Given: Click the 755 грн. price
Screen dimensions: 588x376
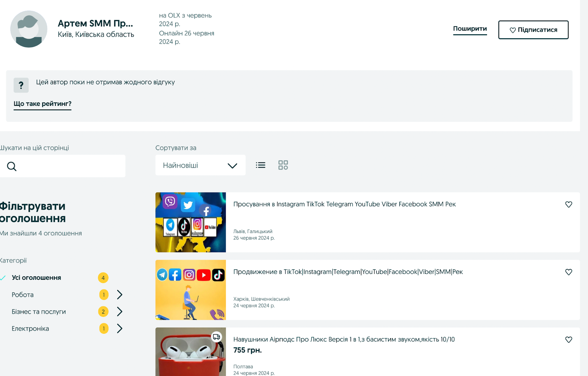Looking at the screenshot, I should (x=248, y=350).
